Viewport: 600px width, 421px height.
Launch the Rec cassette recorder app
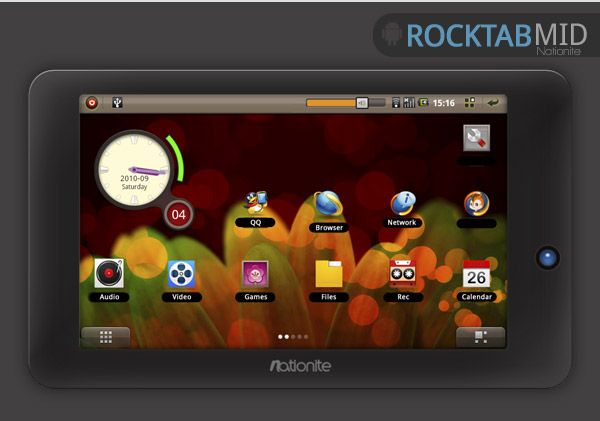[x=402, y=274]
